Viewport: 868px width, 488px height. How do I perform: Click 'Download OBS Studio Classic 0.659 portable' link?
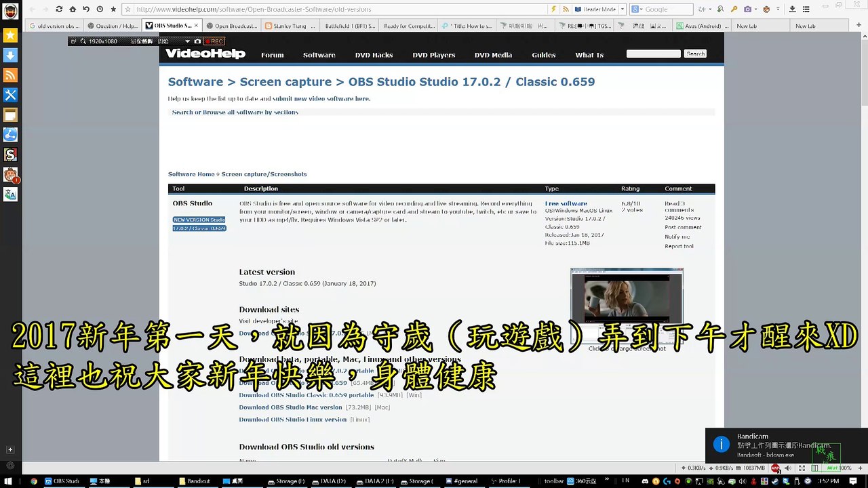(x=306, y=395)
